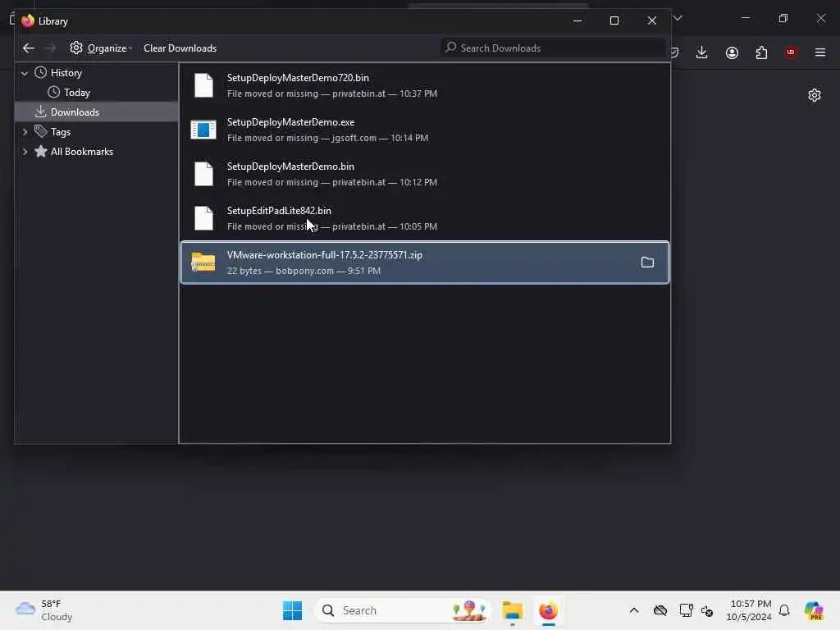The image size is (840, 630).
Task: Open Firefox Downloads toolbar button
Action: [702, 52]
